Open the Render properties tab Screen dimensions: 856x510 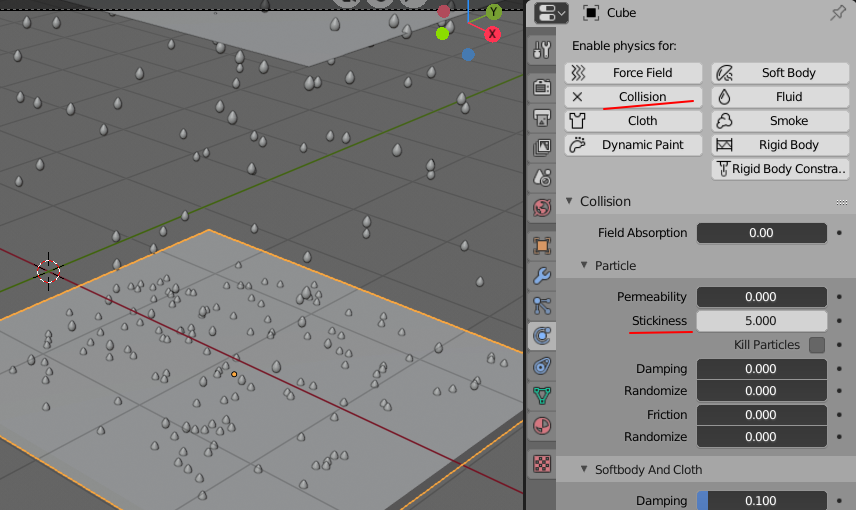542,87
